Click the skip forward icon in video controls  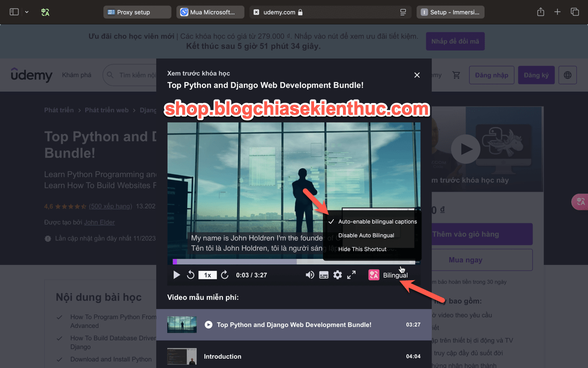point(225,275)
